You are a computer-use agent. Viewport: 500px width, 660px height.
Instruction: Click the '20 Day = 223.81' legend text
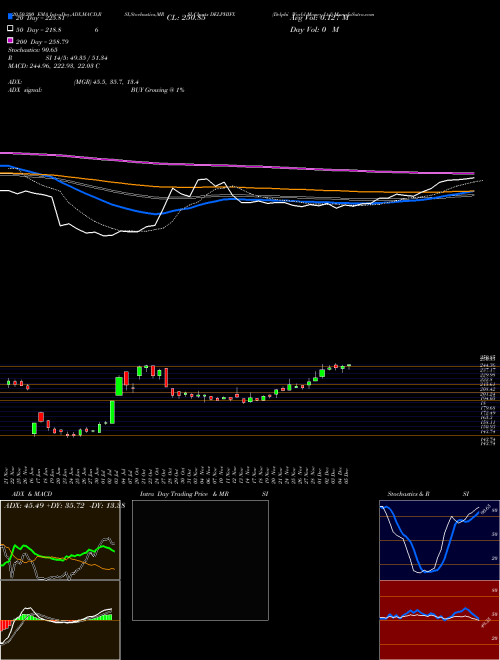(40, 18)
